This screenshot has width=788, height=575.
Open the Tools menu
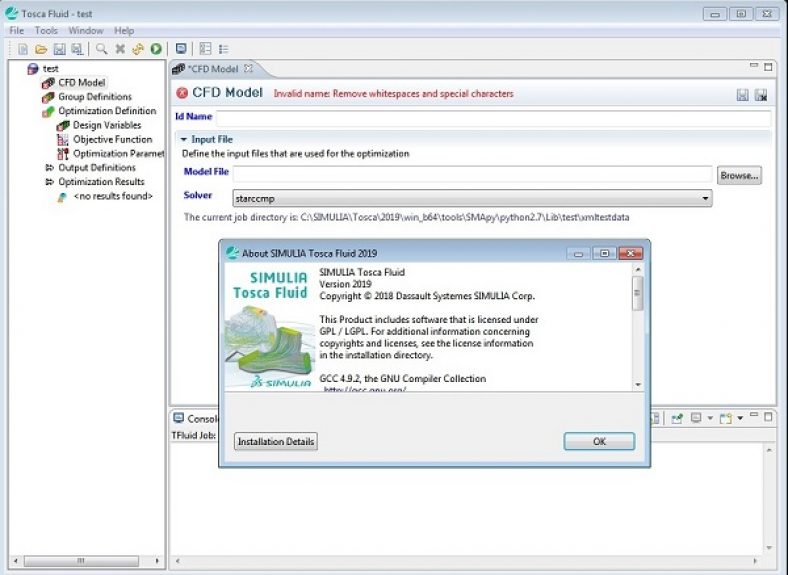(46, 31)
